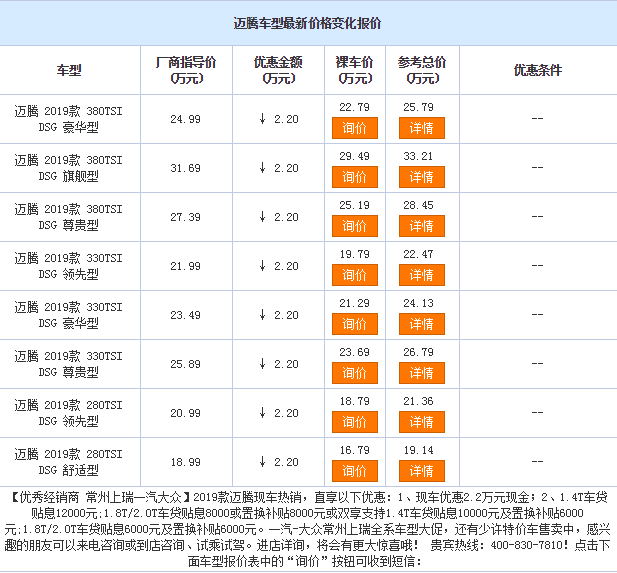Click the 厂商指导价 column header
Image resolution: width=617 pixels, height=573 pixels.
pos(186,70)
